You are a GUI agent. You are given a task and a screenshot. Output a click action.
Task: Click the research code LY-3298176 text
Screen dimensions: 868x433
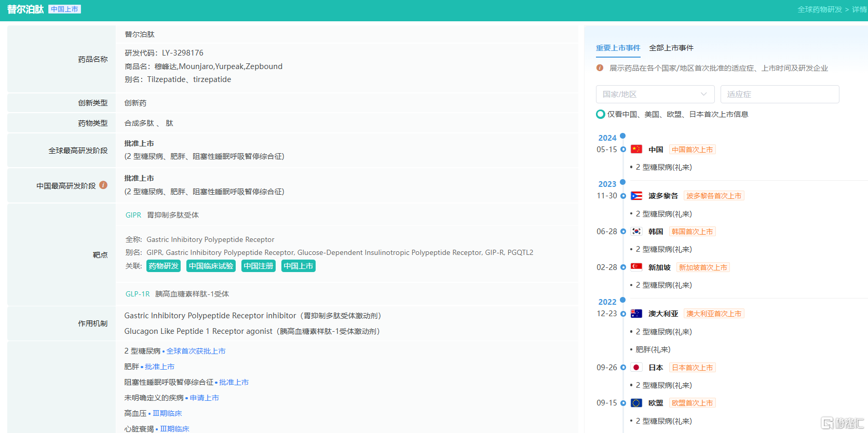click(183, 53)
